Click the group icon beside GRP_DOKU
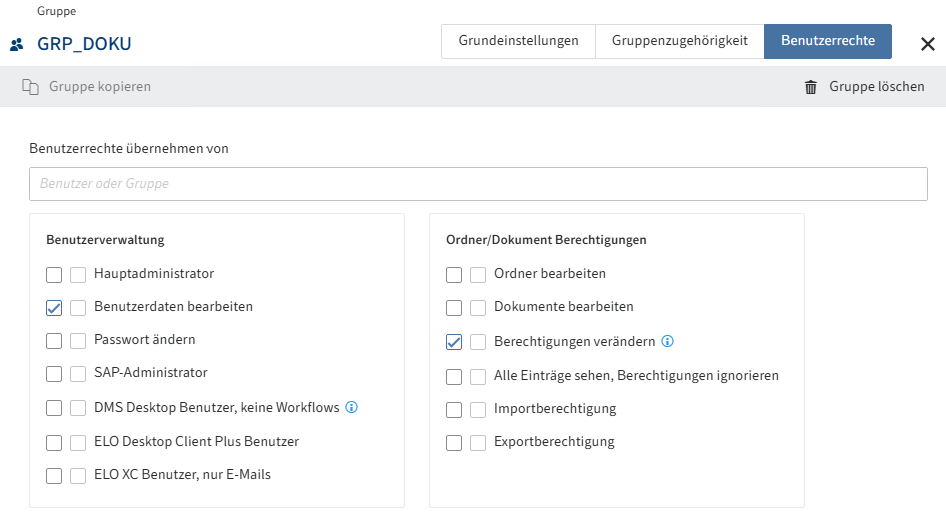 point(17,44)
